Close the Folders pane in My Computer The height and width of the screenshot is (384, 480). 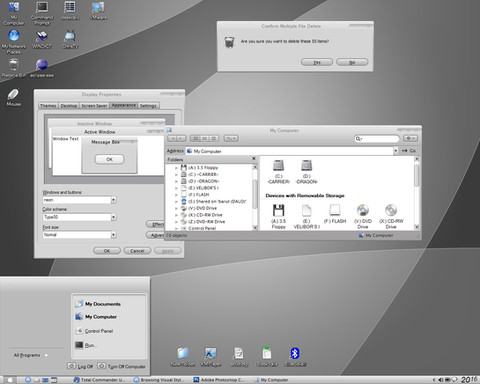point(254,159)
